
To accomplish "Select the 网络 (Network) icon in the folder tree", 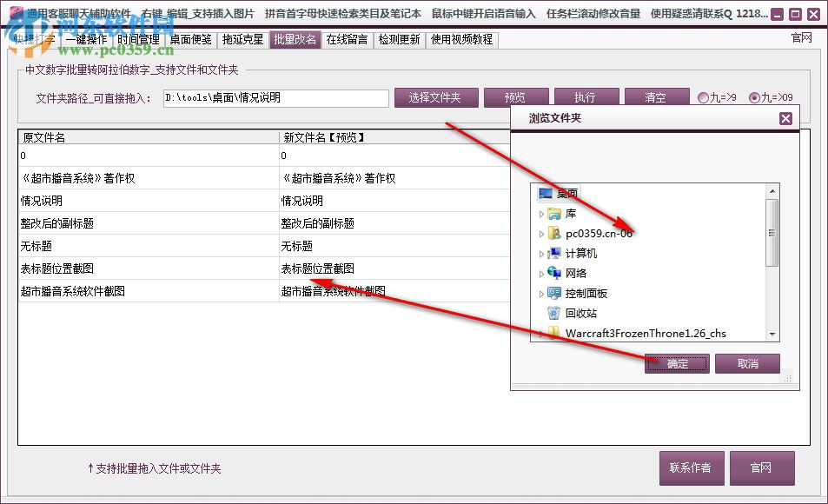I will 555,273.
